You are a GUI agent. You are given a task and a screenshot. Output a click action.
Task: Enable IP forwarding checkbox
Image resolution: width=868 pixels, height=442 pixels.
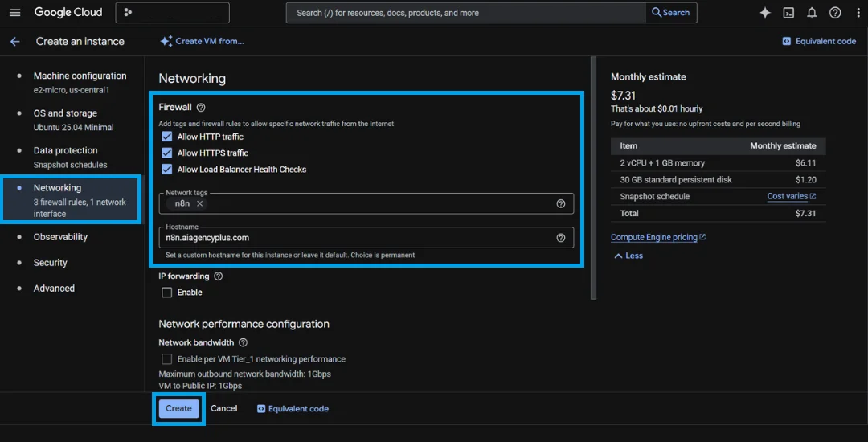coord(166,293)
